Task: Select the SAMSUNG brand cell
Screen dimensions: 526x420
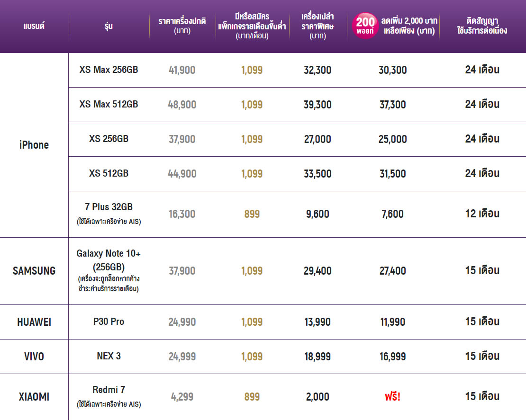Action: coord(34,271)
